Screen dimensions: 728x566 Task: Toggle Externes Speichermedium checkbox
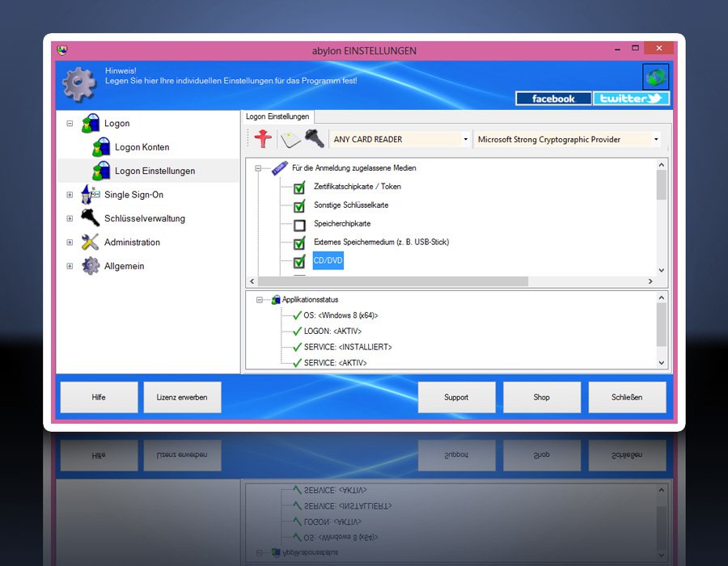pos(299,243)
